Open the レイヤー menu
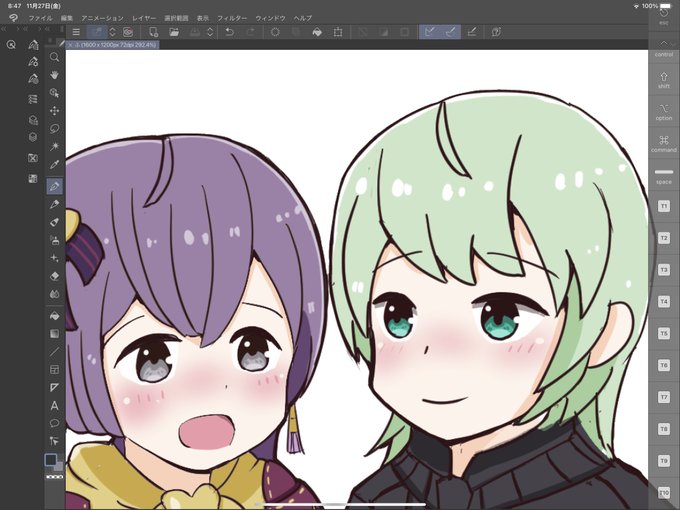 point(144,18)
